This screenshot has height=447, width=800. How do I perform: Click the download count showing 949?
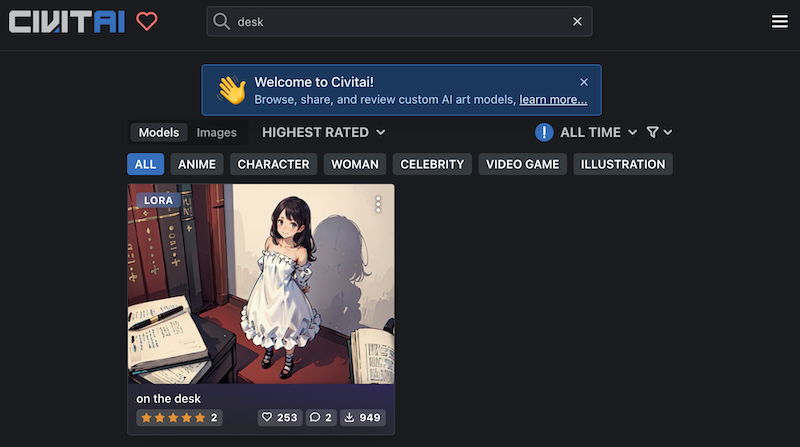362,417
